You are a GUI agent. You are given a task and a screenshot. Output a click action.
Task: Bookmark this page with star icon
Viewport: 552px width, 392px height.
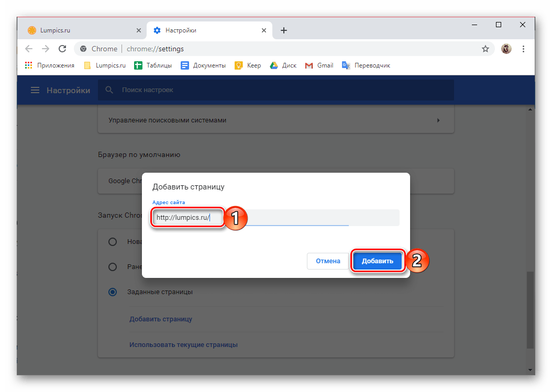pyautogui.click(x=485, y=49)
